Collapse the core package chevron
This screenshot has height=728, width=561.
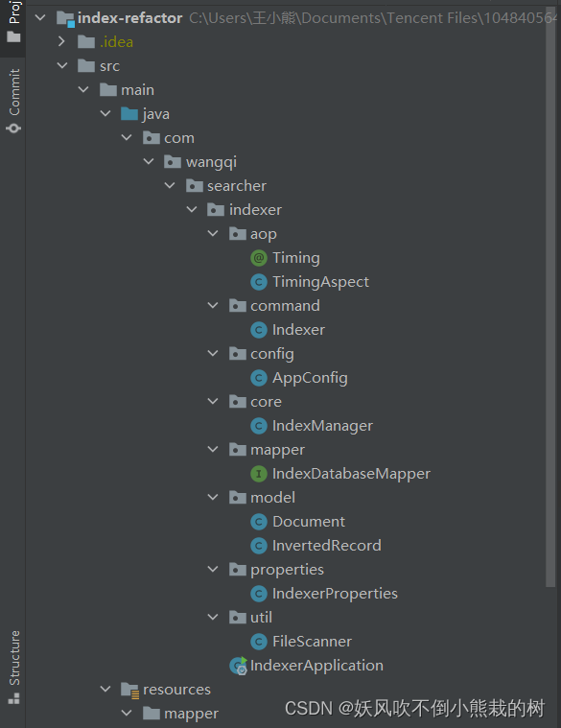coord(213,401)
